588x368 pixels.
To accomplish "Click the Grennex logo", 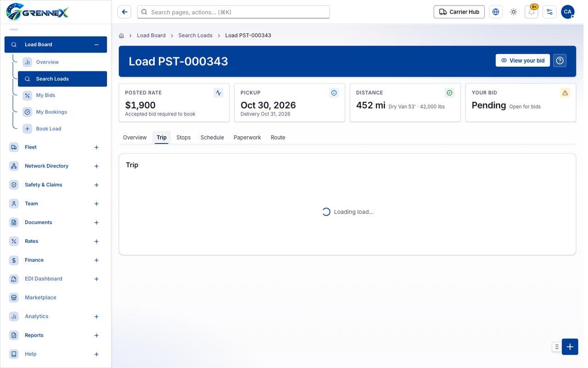I will tap(37, 11).
